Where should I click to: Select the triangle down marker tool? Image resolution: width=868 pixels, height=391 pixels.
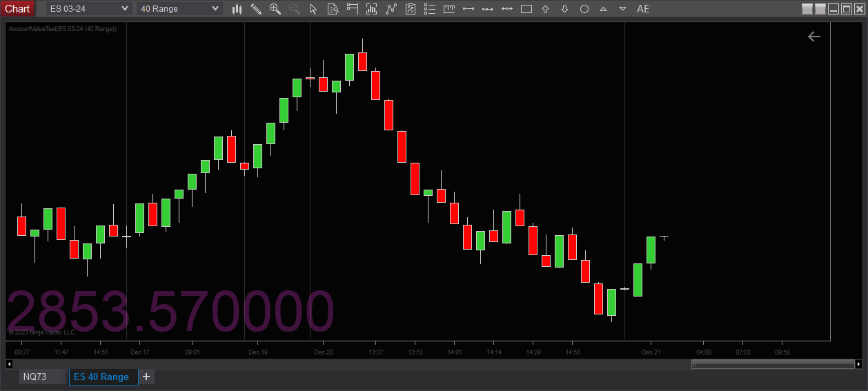point(623,9)
